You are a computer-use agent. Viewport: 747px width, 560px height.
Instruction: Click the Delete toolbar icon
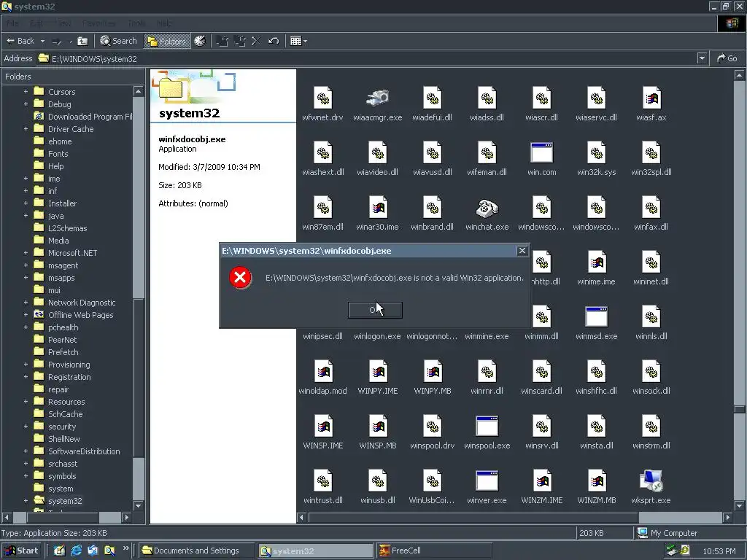click(256, 41)
